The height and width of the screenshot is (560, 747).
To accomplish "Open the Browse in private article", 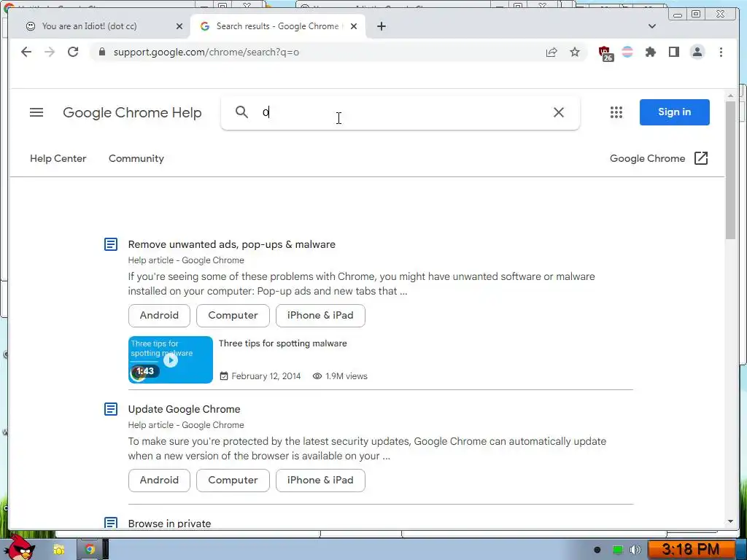I will (169, 524).
